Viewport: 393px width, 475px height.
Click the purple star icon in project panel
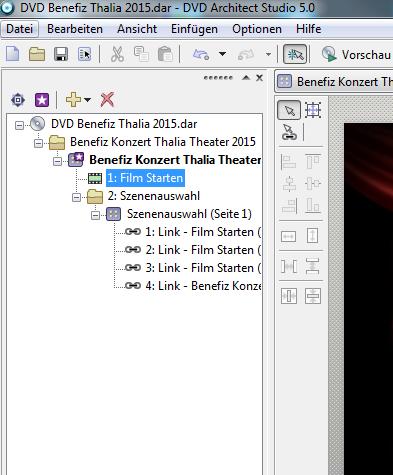(42, 100)
